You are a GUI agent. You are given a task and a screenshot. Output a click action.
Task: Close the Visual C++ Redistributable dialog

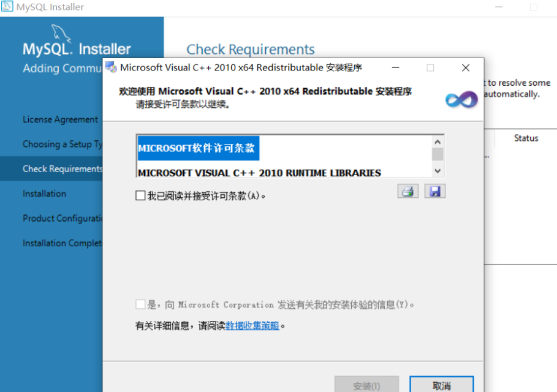pyautogui.click(x=466, y=68)
